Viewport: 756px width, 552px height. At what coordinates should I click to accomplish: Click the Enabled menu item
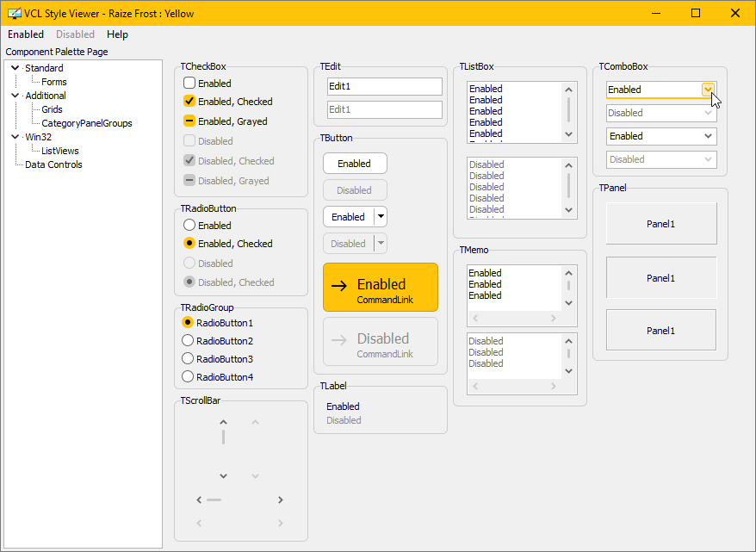point(25,34)
